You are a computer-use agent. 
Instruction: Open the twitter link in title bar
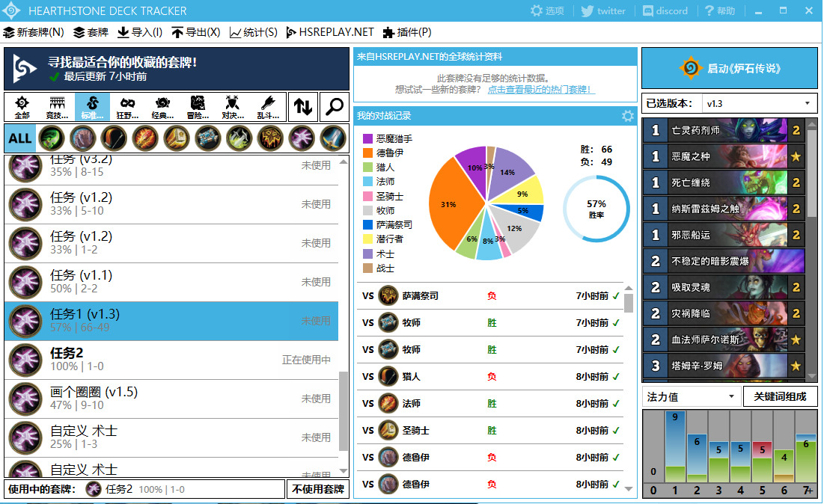click(x=603, y=10)
